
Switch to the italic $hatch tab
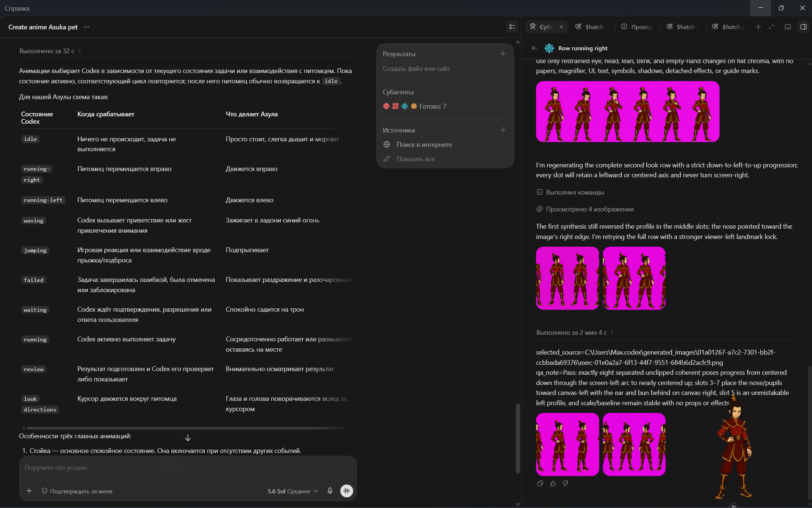pyautogui.click(x=728, y=27)
